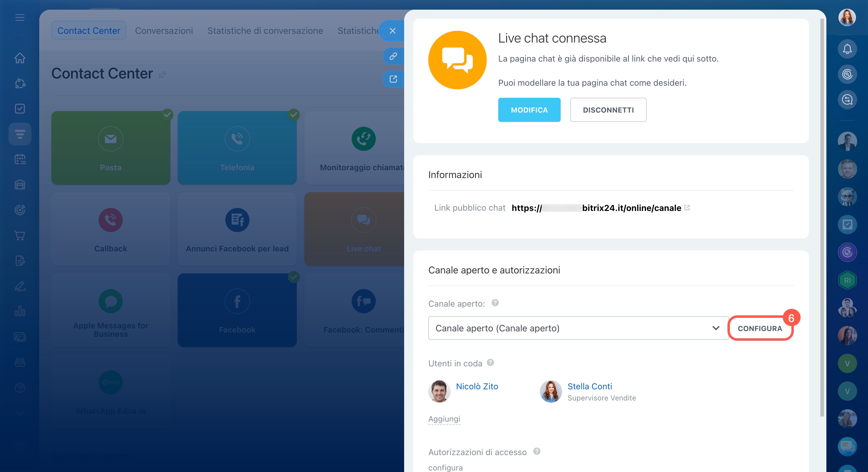The width and height of the screenshot is (868, 472).
Task: Open Stella Conti's profile link
Action: point(589,386)
